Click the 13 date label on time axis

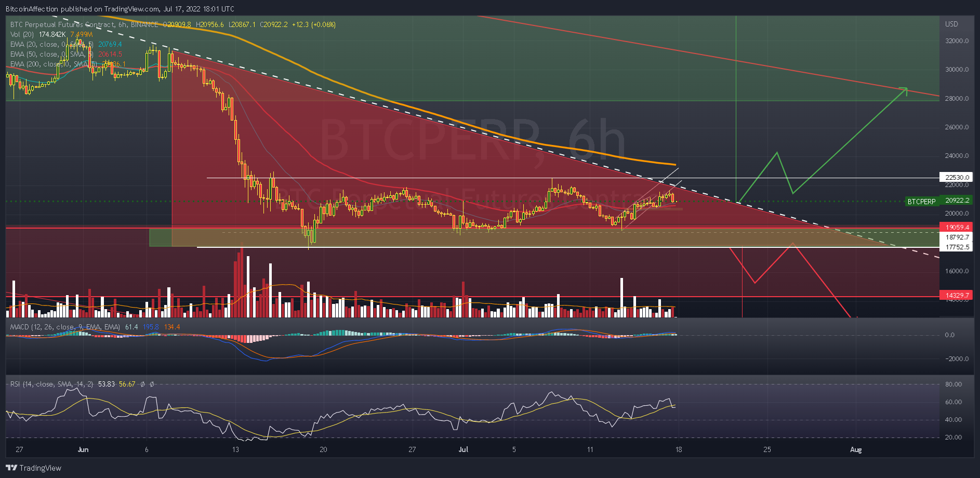pyautogui.click(x=235, y=449)
